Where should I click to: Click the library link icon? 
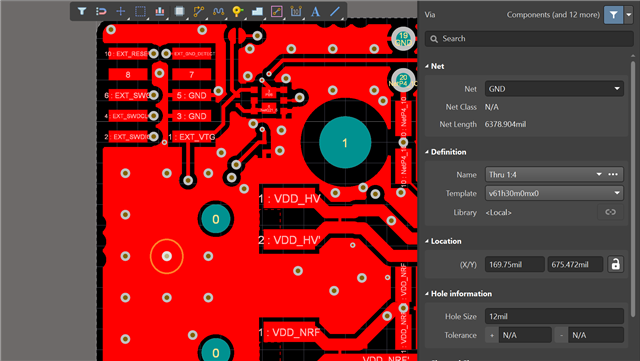pyautogui.click(x=610, y=212)
